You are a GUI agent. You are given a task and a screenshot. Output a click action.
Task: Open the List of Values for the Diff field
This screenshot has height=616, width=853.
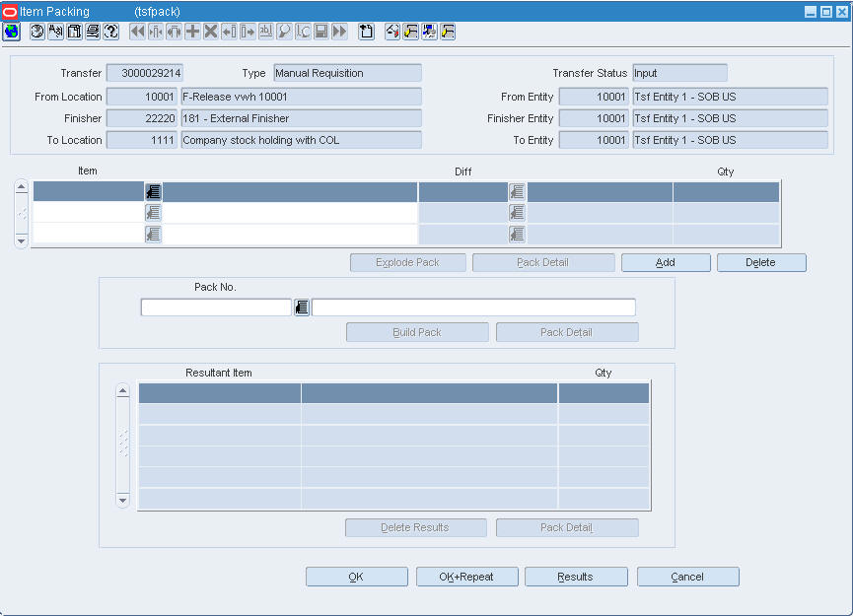click(x=517, y=191)
